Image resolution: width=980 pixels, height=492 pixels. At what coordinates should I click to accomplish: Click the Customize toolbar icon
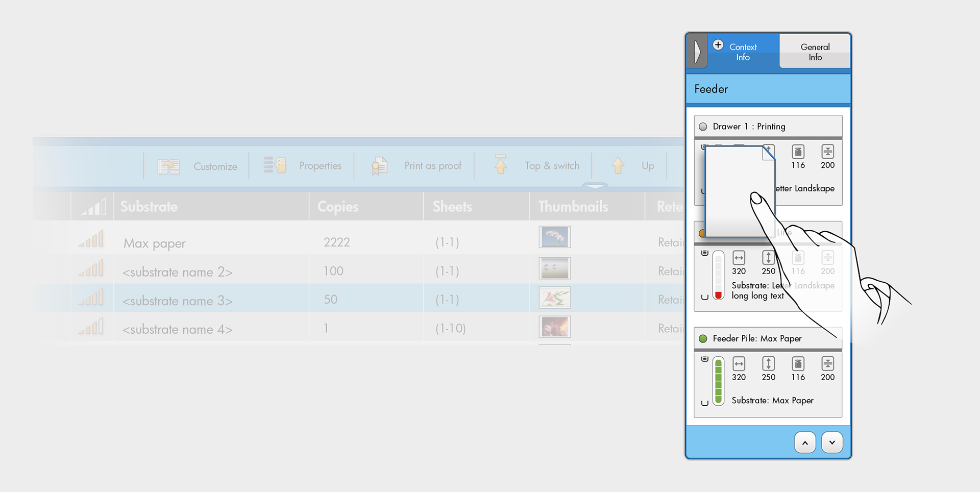click(x=168, y=166)
